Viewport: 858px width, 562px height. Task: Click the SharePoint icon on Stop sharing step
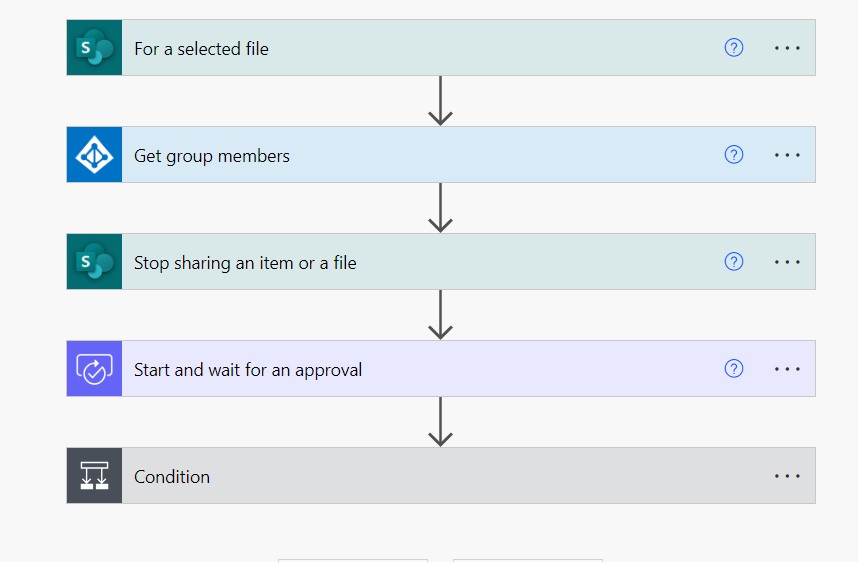point(94,262)
